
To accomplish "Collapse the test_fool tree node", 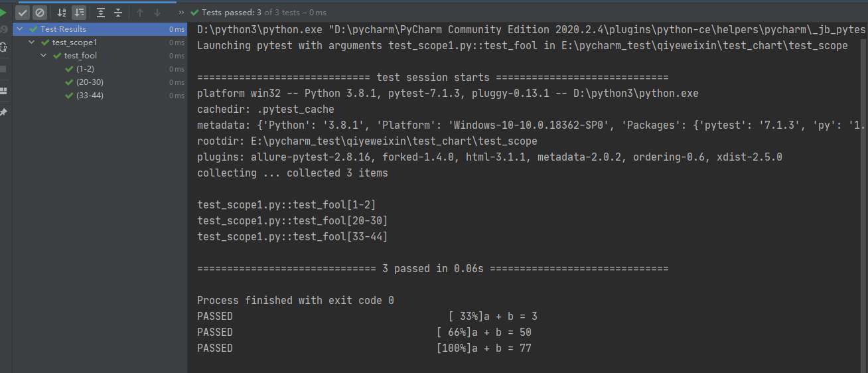I will [x=44, y=56].
